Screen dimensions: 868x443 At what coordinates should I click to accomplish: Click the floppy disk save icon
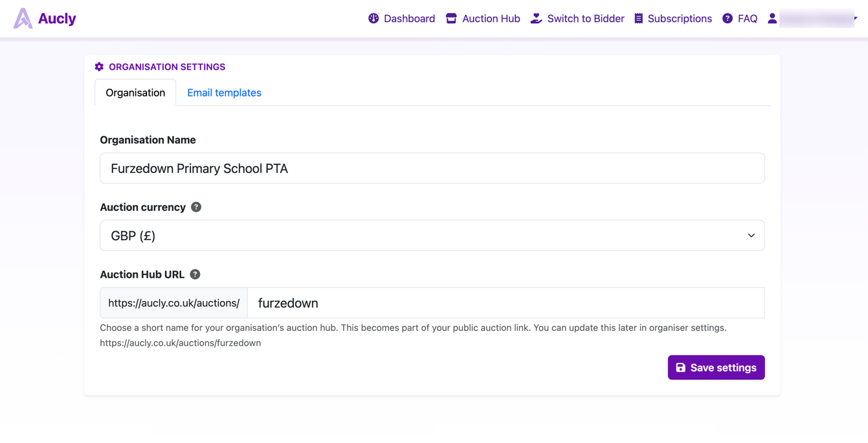point(680,367)
